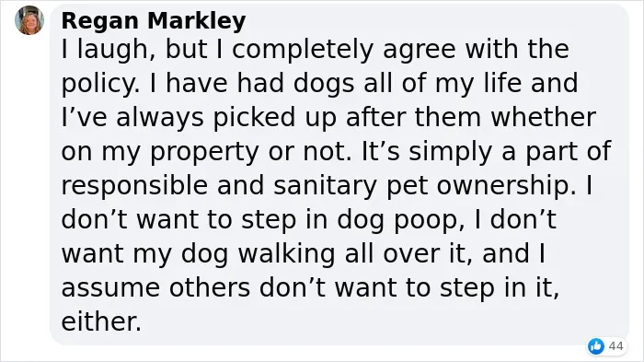Click the word 'policy' in the comment
This screenshot has width=644, height=362.
click(x=99, y=85)
